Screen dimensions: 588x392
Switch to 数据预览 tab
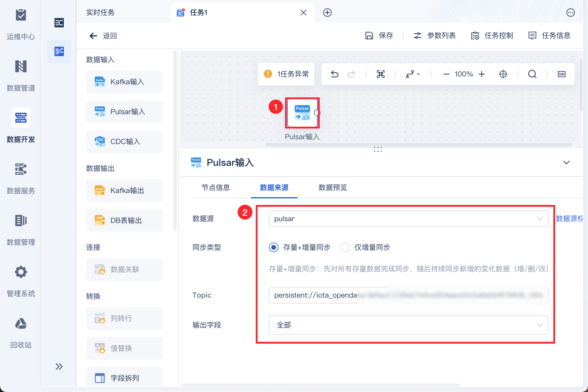(333, 188)
